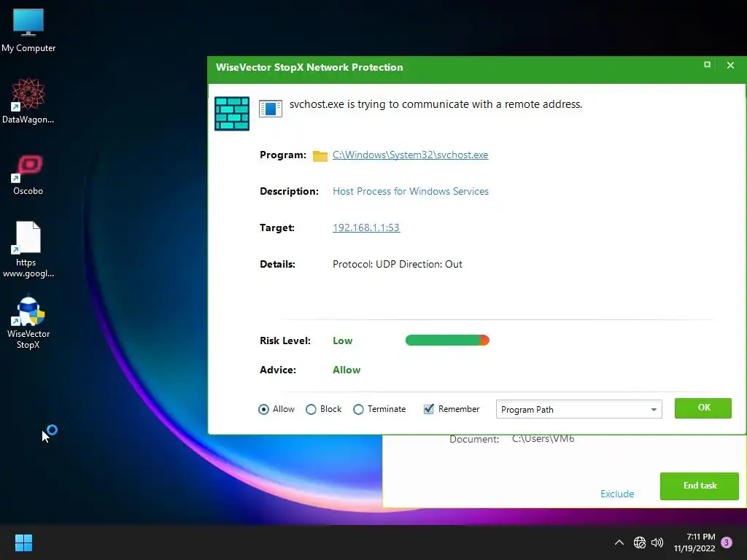The height and width of the screenshot is (560, 747).
Task: Click the svchost.exe is trying to communicate message
Action: coord(436,104)
